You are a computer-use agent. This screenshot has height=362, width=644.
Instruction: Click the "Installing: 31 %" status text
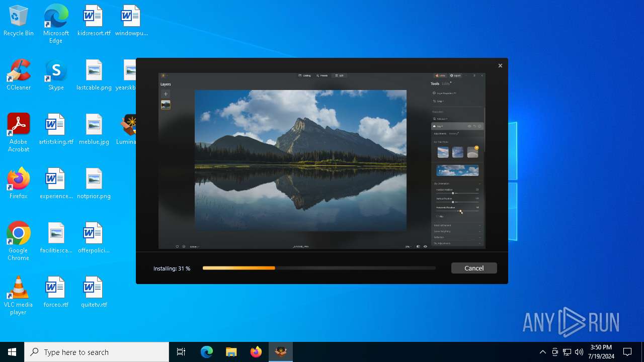pos(172,268)
